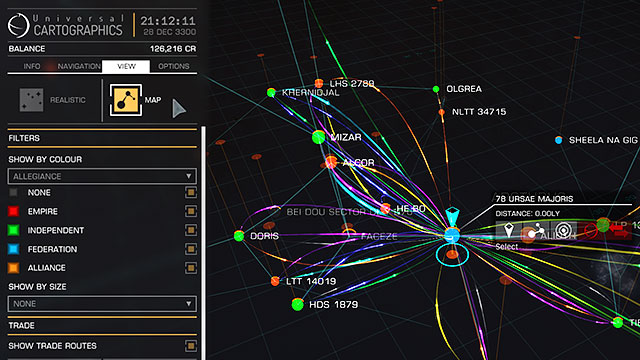Screen dimensions: 640x360
Task: Select the Realistic view starfield icon
Action: point(31,100)
